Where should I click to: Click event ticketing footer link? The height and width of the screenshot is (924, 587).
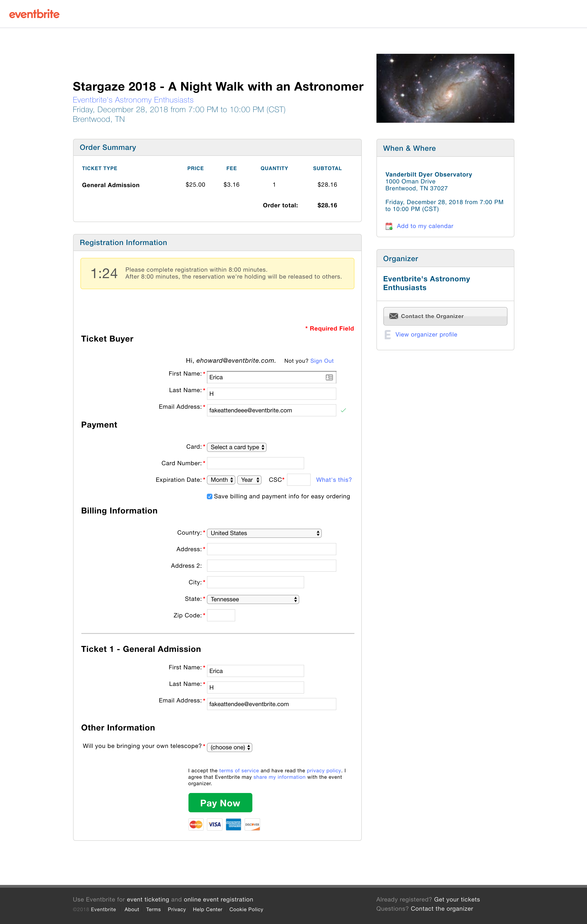[148, 899]
